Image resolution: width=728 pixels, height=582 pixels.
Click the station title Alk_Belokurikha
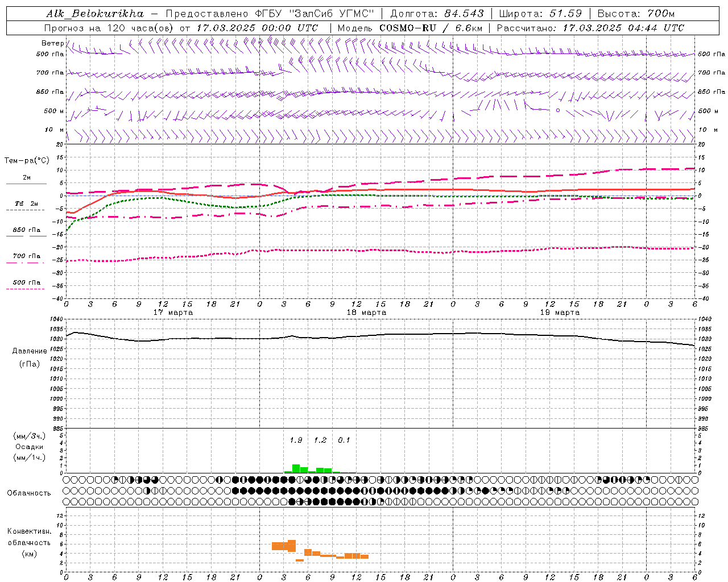click(95, 14)
